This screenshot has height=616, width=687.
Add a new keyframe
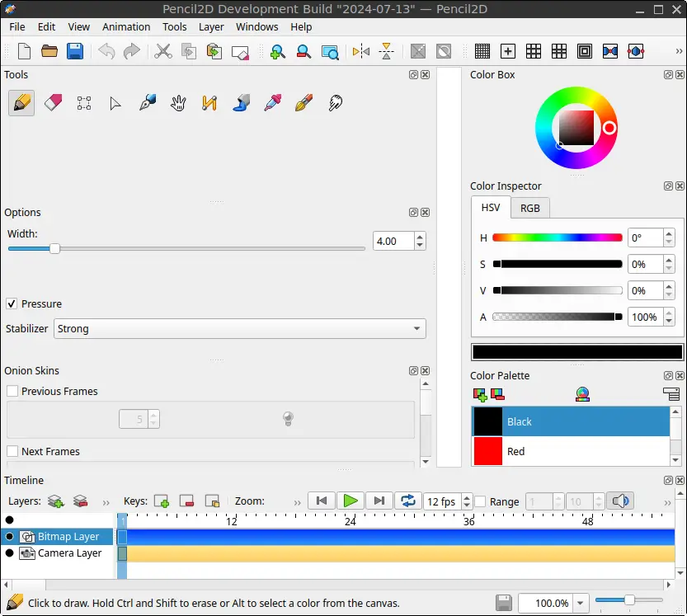point(162,501)
